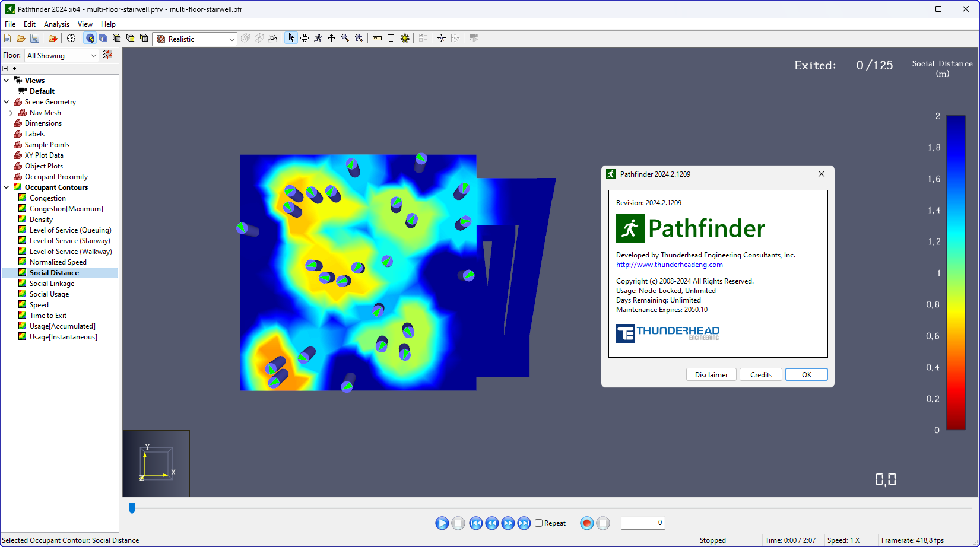Screen dimensions: 980x547
Task: Activate the Zoom tool
Action: click(x=345, y=38)
